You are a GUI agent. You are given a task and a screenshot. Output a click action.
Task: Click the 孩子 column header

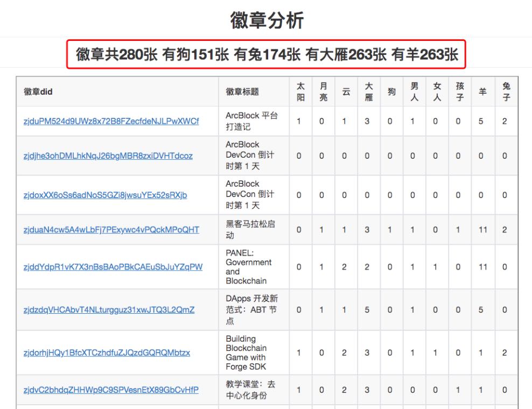coord(460,91)
